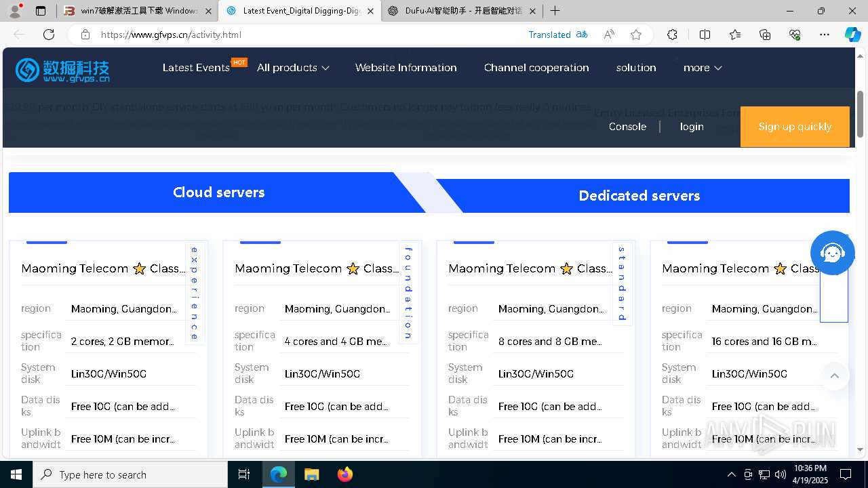The image size is (868, 488).
Task: Open translate options icon in address bar
Action: point(582,35)
